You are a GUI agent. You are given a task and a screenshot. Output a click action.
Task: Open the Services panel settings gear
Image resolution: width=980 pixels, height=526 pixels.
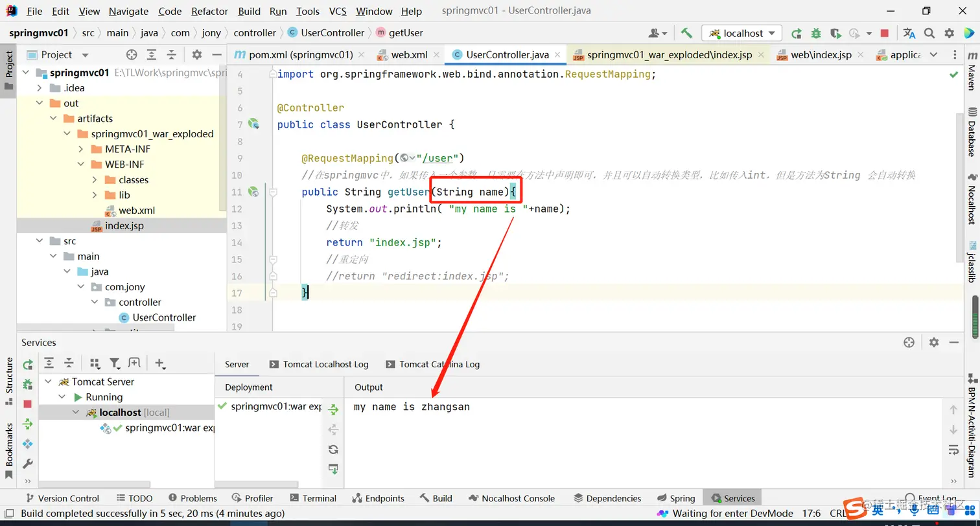[x=934, y=342]
